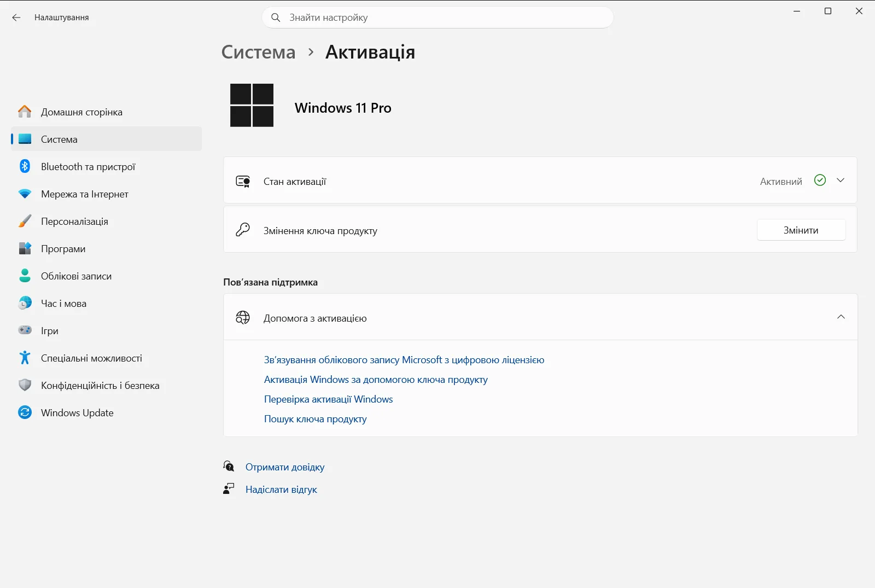Click the Отримати довідку link
Image resolution: width=875 pixels, height=588 pixels.
285,467
